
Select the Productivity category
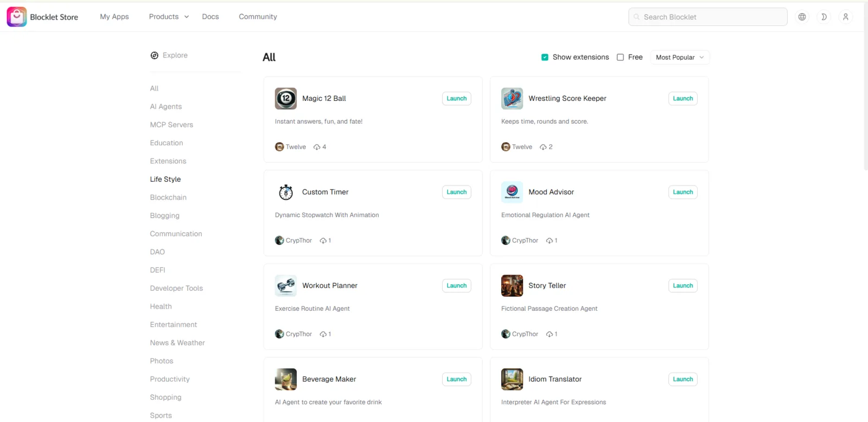[x=170, y=379]
